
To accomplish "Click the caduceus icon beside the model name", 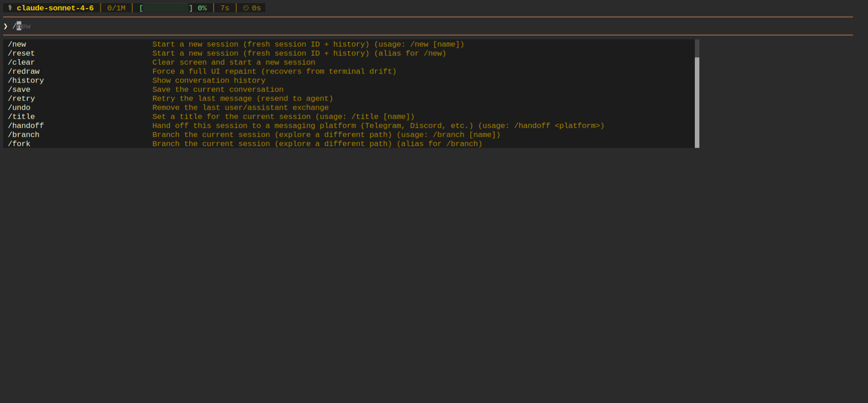I will point(10,8).
